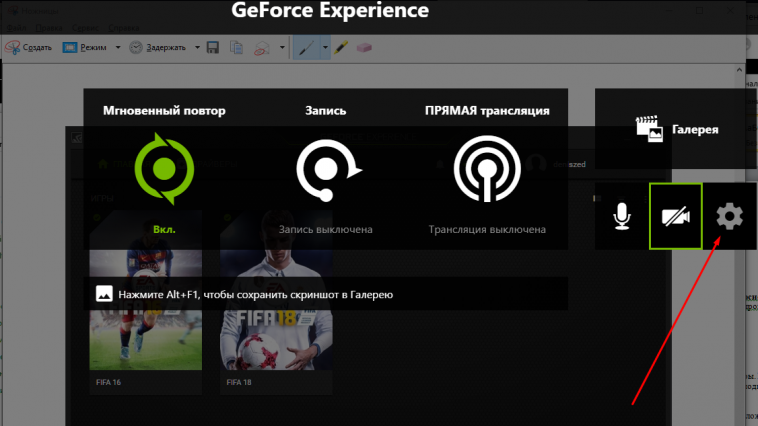Click the FIFA 18 title label
Screen dimensions: 758x426
click(239, 382)
